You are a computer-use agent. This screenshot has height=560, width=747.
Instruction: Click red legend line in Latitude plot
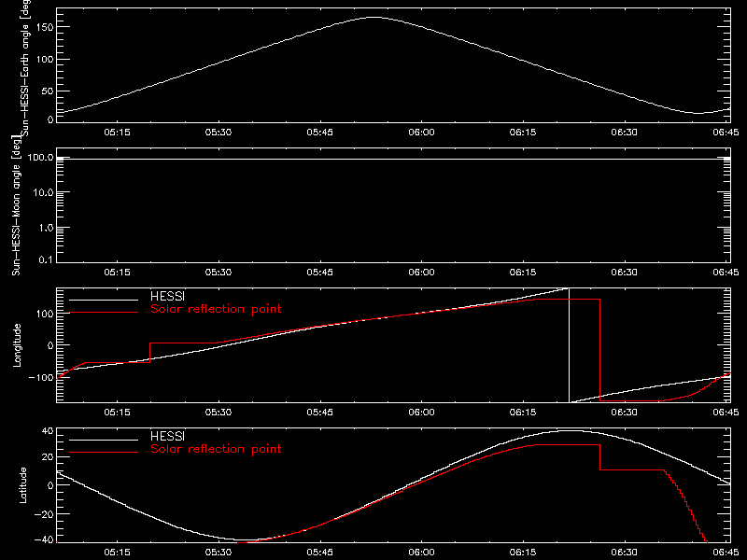104,453
